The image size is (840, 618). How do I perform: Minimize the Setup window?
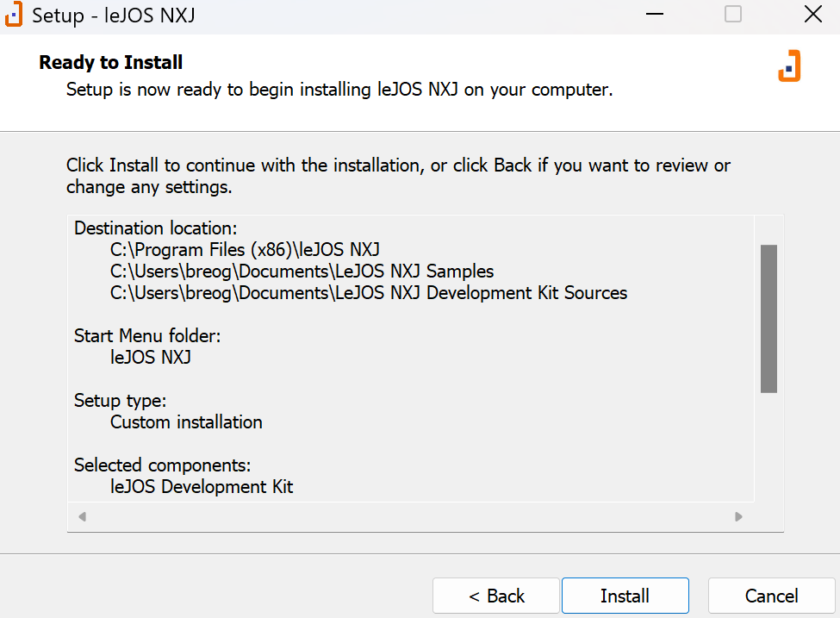pos(655,14)
